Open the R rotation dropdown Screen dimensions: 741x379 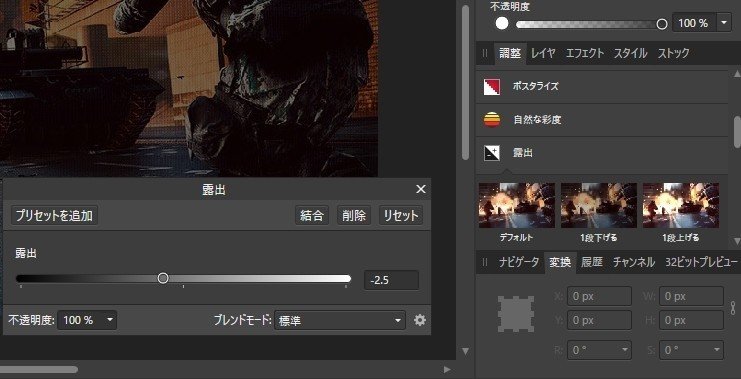pos(599,350)
